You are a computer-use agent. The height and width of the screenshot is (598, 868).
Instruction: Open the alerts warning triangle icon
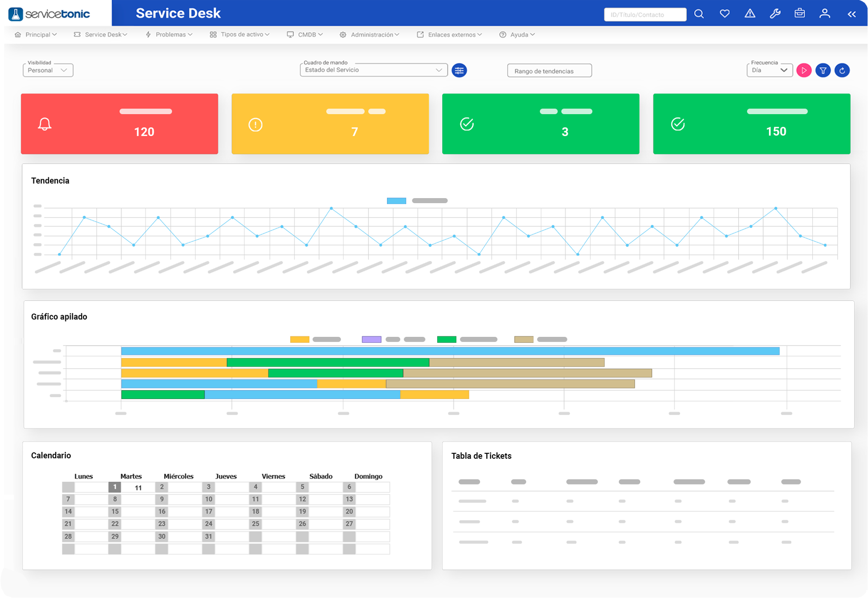[x=750, y=14]
